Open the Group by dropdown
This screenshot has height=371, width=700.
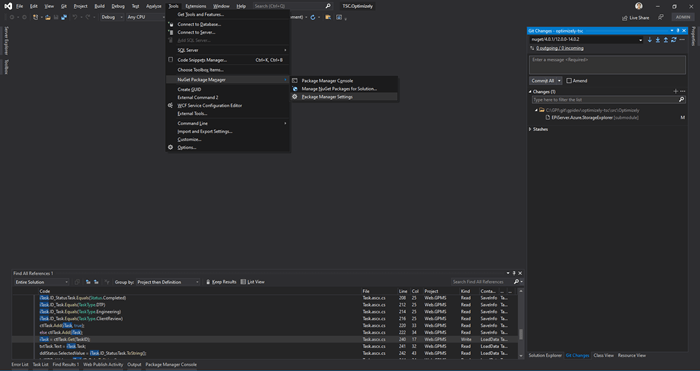(x=168, y=282)
